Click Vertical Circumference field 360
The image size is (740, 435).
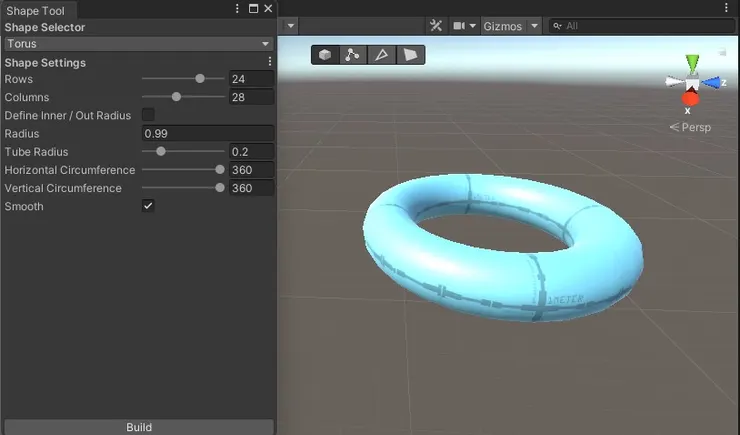251,188
